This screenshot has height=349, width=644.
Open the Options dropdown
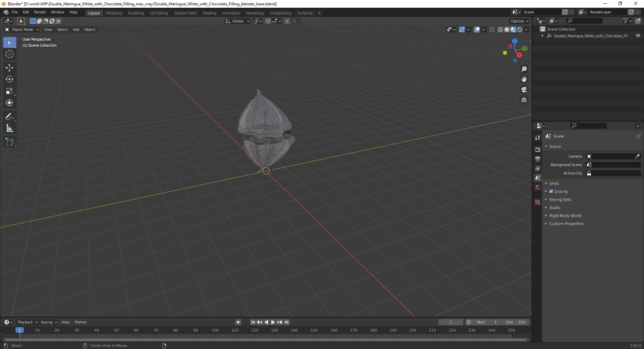(x=520, y=21)
